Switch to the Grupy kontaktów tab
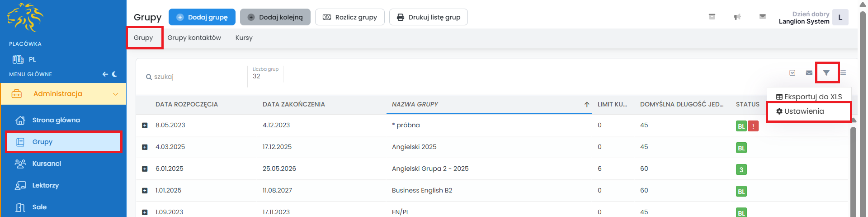The image size is (868, 217). [x=194, y=38]
